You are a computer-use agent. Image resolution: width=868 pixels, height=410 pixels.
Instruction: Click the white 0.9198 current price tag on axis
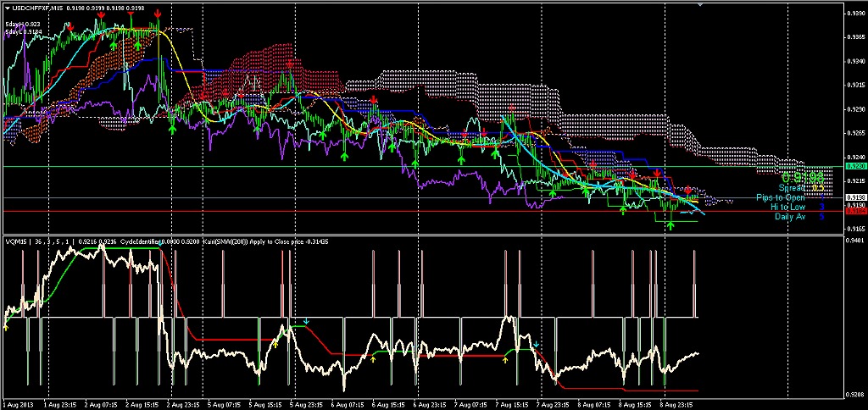(854, 197)
